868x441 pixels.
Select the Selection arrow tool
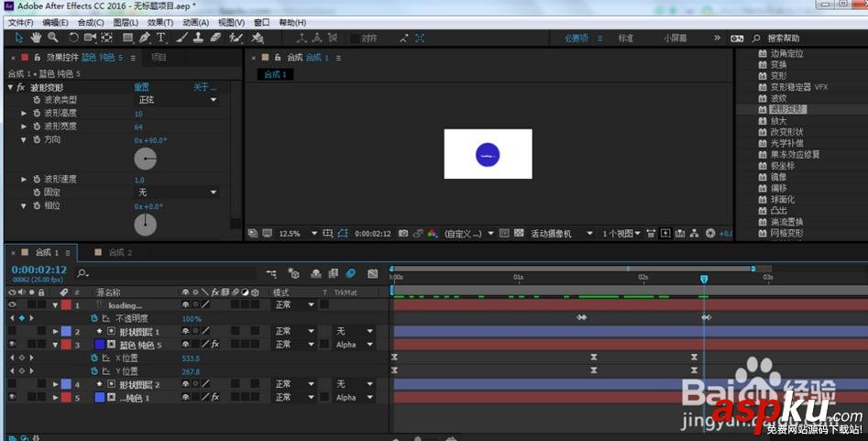click(x=19, y=38)
